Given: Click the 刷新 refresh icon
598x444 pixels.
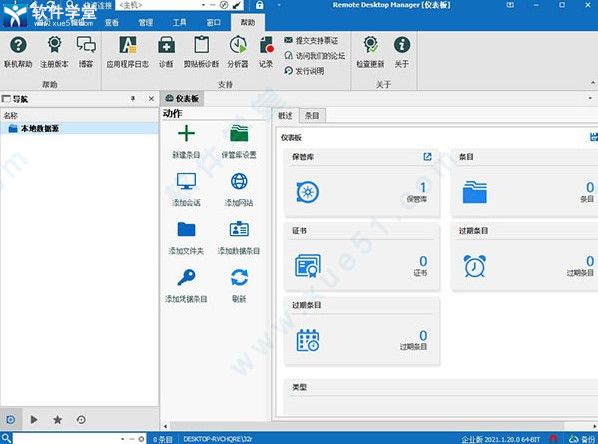Looking at the screenshot, I should point(239,277).
